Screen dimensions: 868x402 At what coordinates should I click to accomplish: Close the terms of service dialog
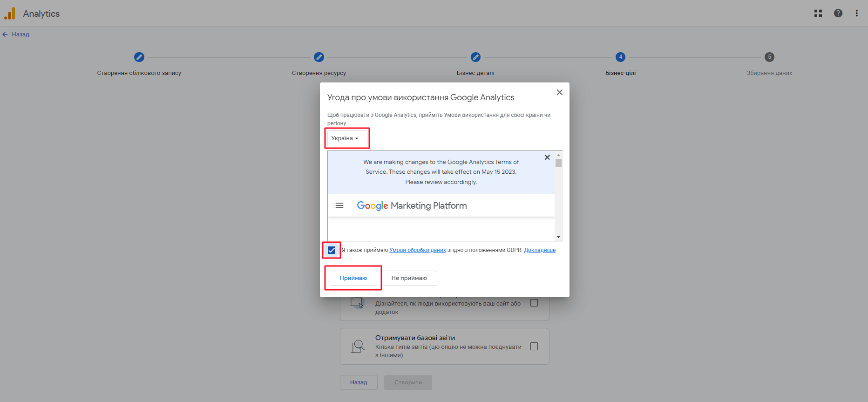pos(560,92)
